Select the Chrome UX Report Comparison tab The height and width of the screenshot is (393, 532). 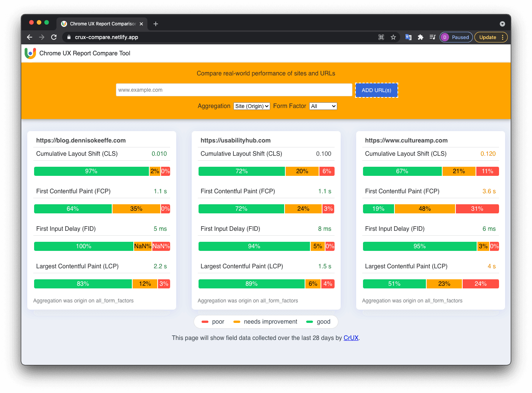point(102,24)
